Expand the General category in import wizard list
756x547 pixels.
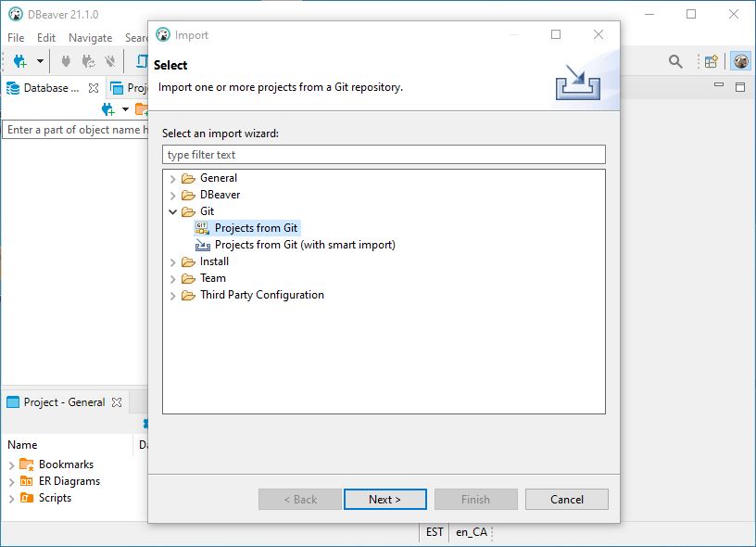click(173, 179)
